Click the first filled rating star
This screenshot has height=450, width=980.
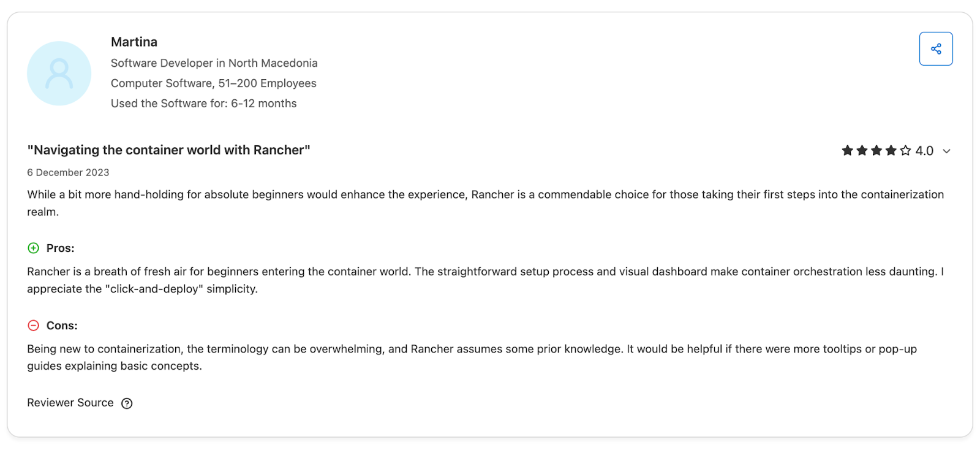click(848, 151)
